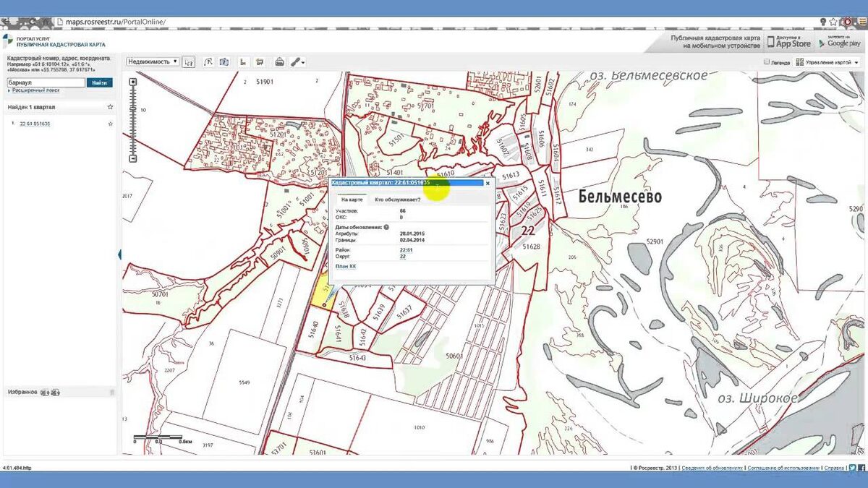Click the bar-chart statistics tool icon
868x488 pixels.
(243, 61)
